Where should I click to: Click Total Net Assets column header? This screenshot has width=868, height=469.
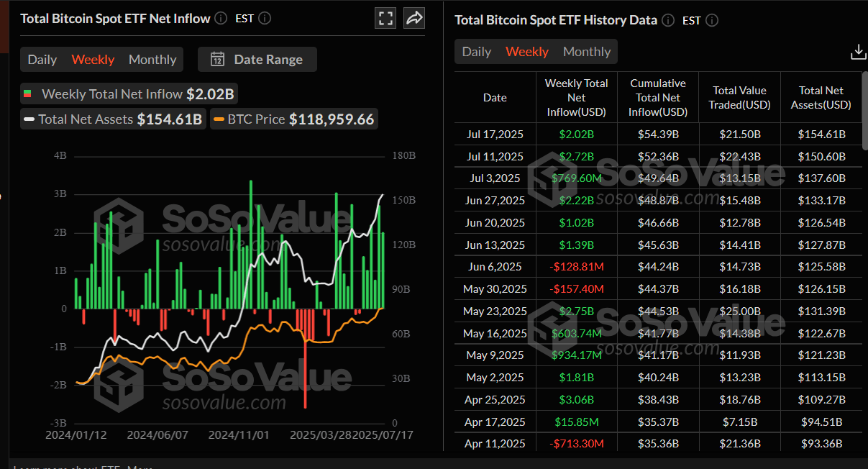tap(821, 98)
